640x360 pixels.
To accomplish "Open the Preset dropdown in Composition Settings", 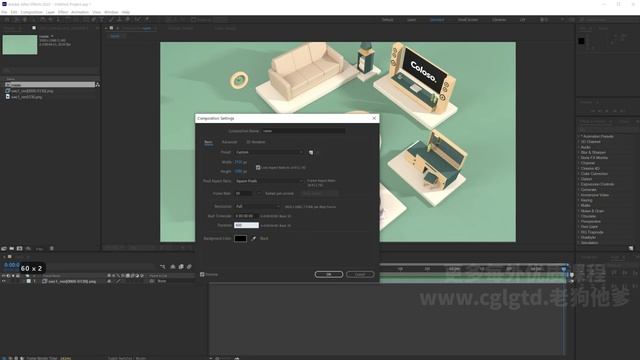I will pyautogui.click(x=269, y=152).
